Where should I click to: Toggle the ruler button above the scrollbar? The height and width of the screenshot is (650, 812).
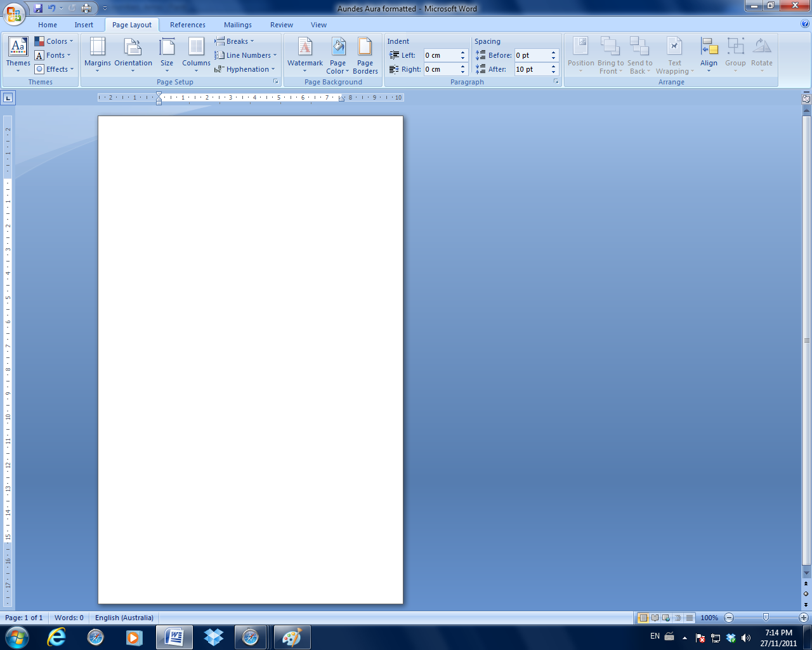click(806, 98)
